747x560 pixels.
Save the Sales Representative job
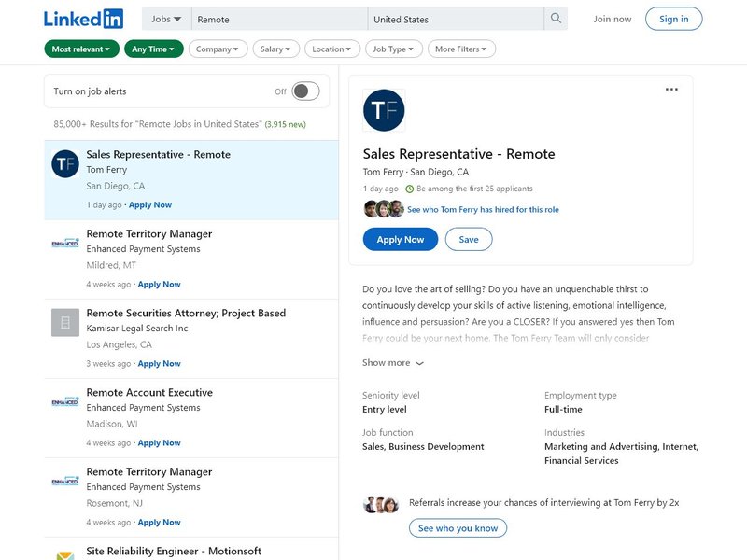[x=469, y=239]
